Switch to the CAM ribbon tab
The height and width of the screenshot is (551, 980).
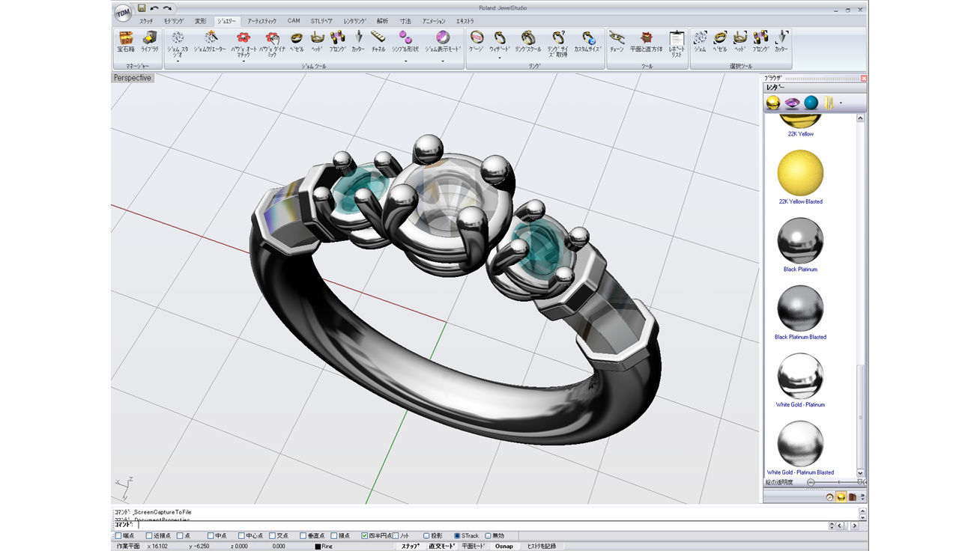point(294,21)
